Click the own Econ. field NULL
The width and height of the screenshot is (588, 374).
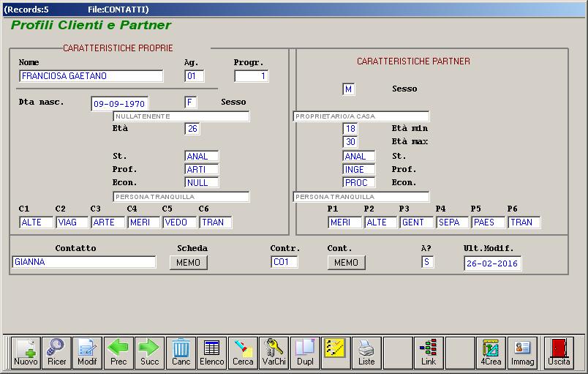pos(201,183)
